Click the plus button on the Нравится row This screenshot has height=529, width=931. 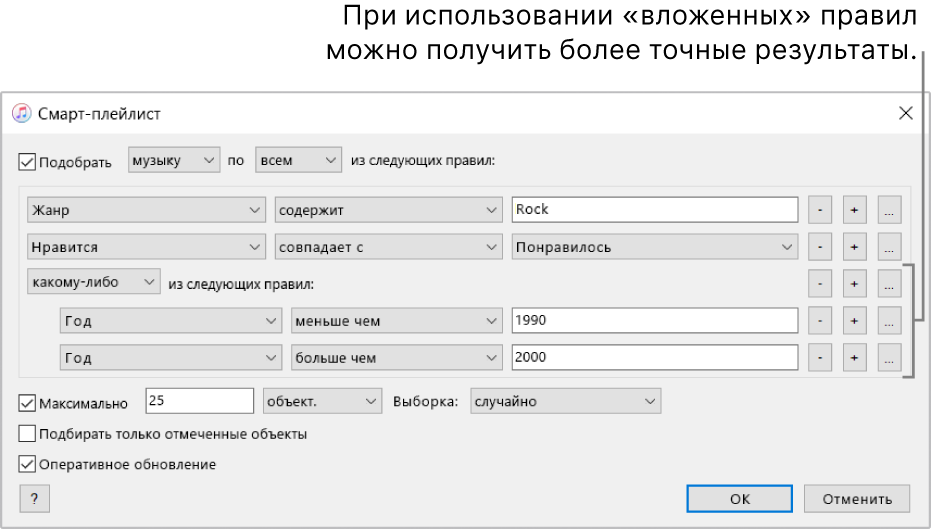854,246
